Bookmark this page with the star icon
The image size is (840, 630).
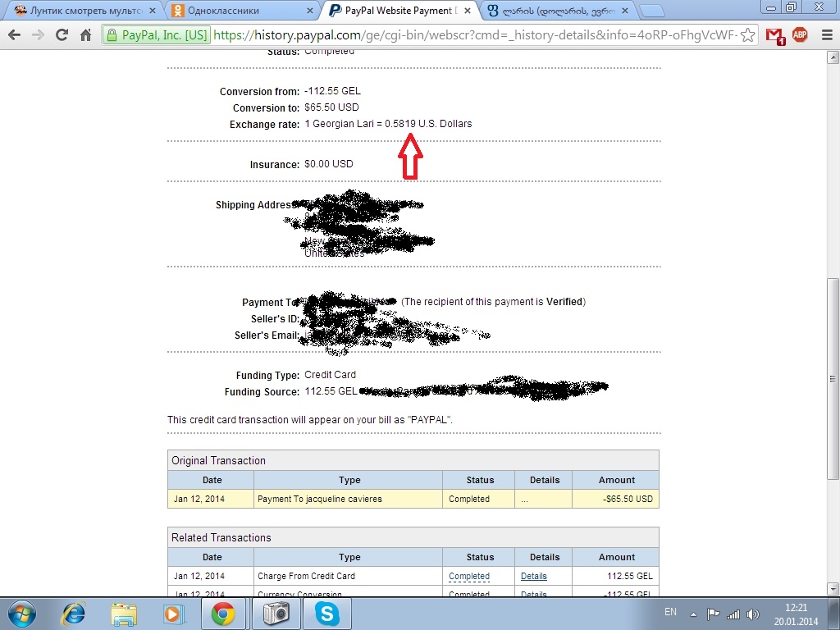pyautogui.click(x=748, y=35)
